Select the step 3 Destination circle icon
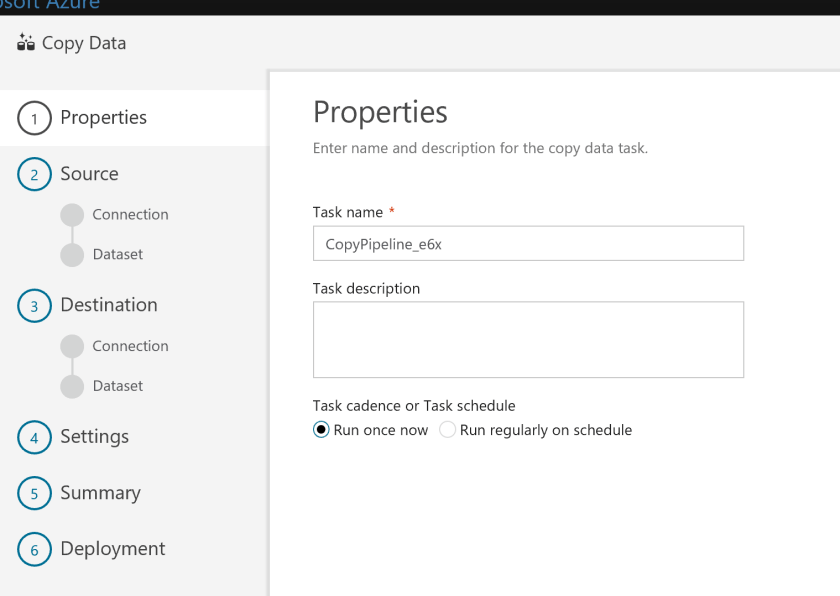Screen dimensions: 840x596 click(x=32, y=305)
